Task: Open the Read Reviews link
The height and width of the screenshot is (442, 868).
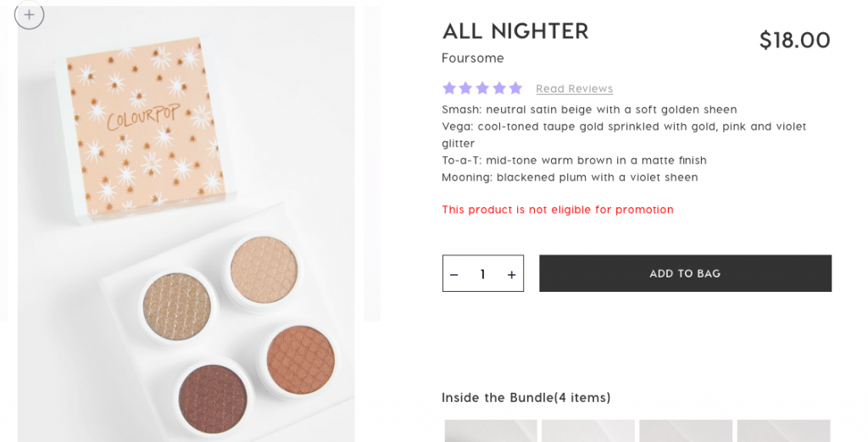Action: click(574, 89)
